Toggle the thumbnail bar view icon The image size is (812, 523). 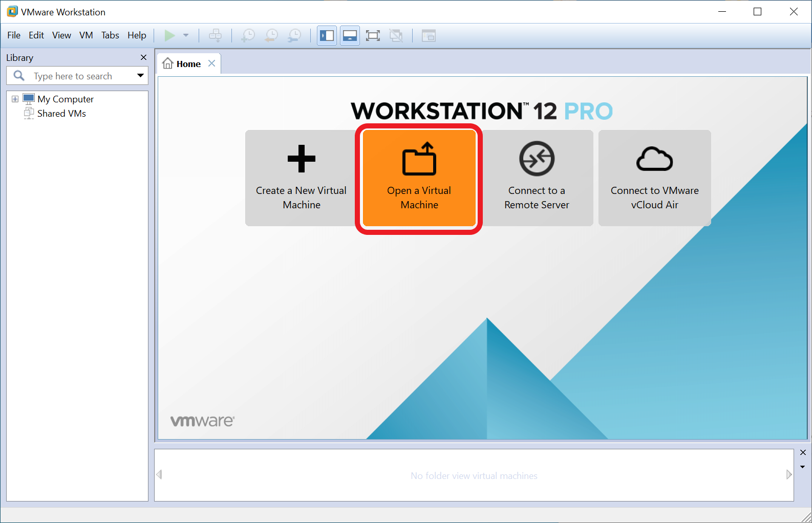coord(350,35)
